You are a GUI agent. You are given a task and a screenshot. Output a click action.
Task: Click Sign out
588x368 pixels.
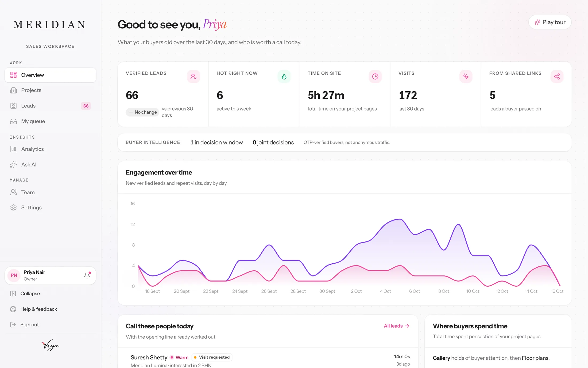pos(50,325)
